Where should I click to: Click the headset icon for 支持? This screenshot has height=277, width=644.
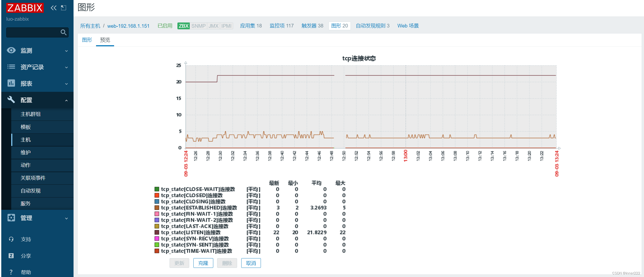coord(11,239)
